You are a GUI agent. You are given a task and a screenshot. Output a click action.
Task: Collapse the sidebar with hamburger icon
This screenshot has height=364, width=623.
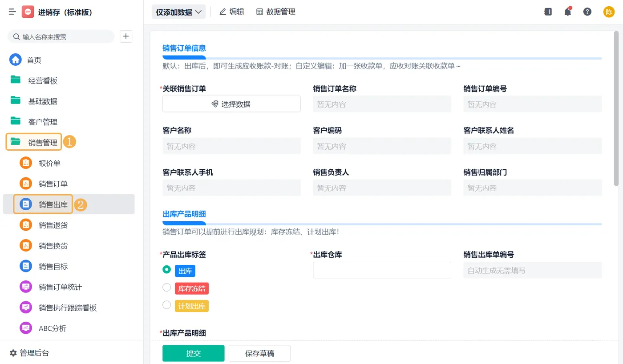(x=12, y=12)
